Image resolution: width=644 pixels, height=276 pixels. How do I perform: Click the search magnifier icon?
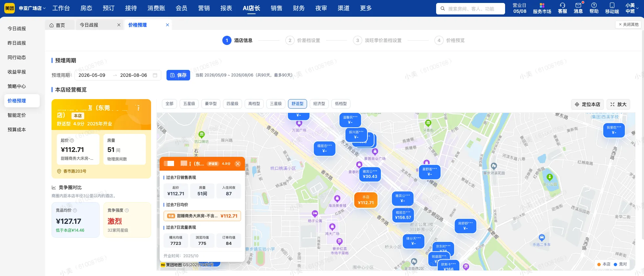(443, 9)
